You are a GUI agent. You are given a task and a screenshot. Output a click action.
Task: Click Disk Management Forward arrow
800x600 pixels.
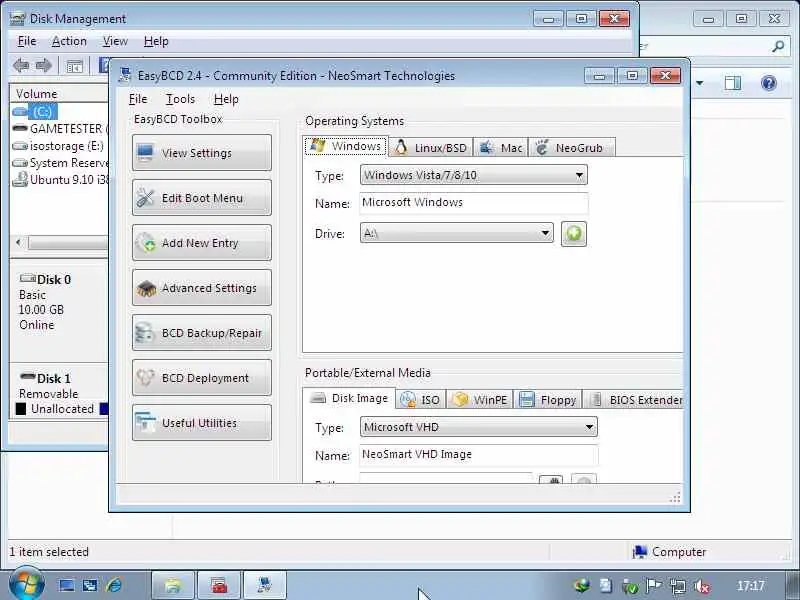pyautogui.click(x=43, y=65)
